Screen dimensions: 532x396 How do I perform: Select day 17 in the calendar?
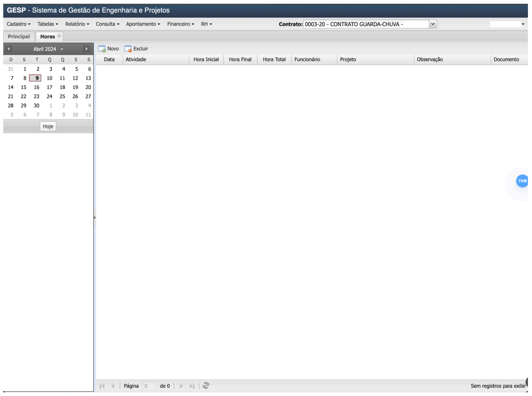click(x=49, y=87)
